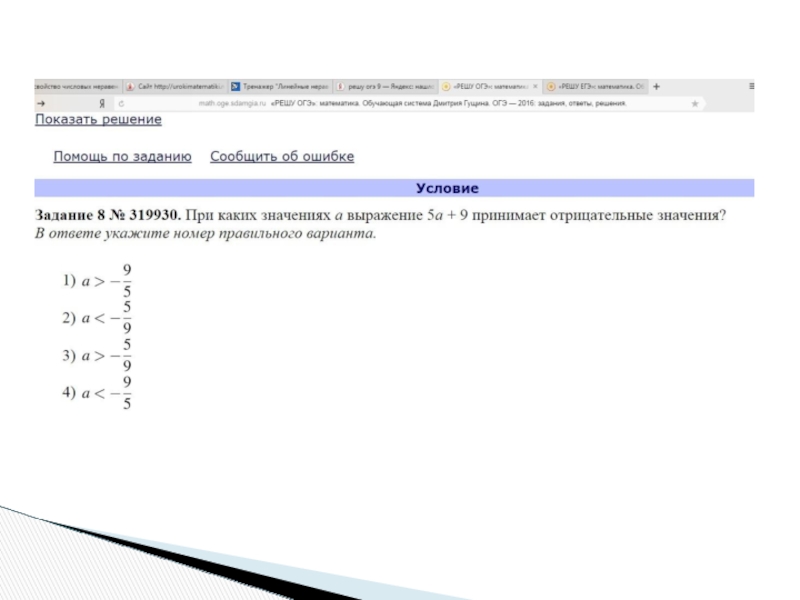Click the forward arrow navigation button
Viewport: 800px width, 600px height.
[x=41, y=104]
